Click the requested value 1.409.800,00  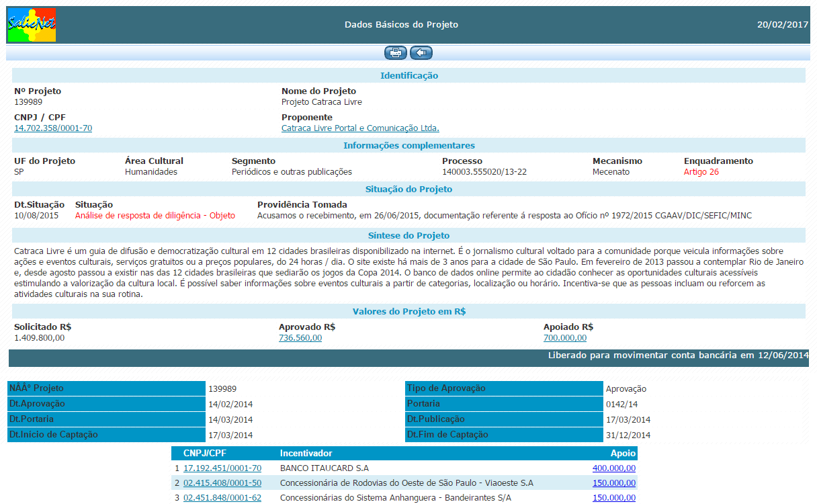tap(40, 338)
